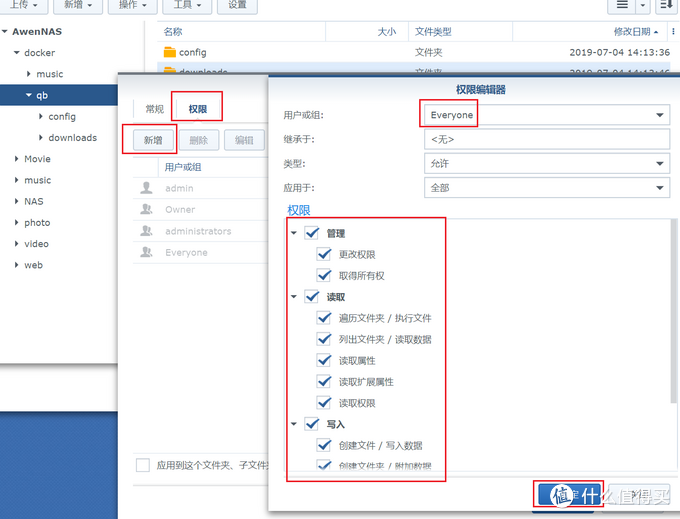680x519 pixels.
Task: Click the administrators group icon
Action: click(147, 231)
